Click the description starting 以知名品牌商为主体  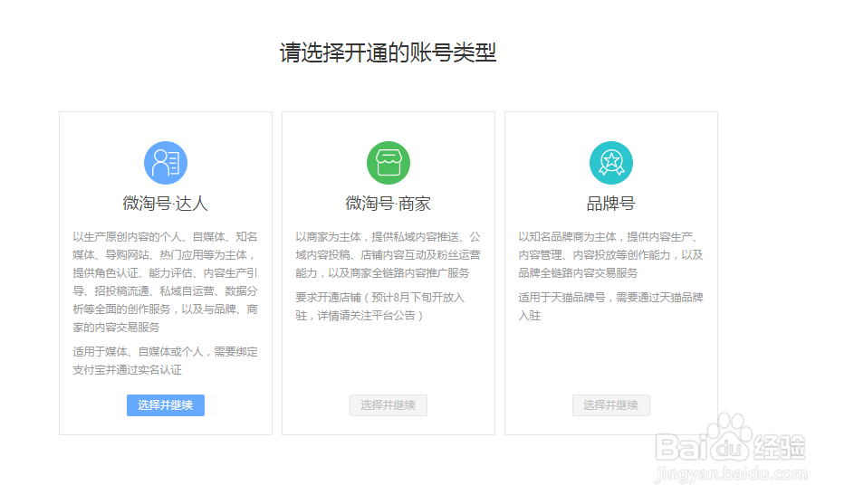pos(611,255)
